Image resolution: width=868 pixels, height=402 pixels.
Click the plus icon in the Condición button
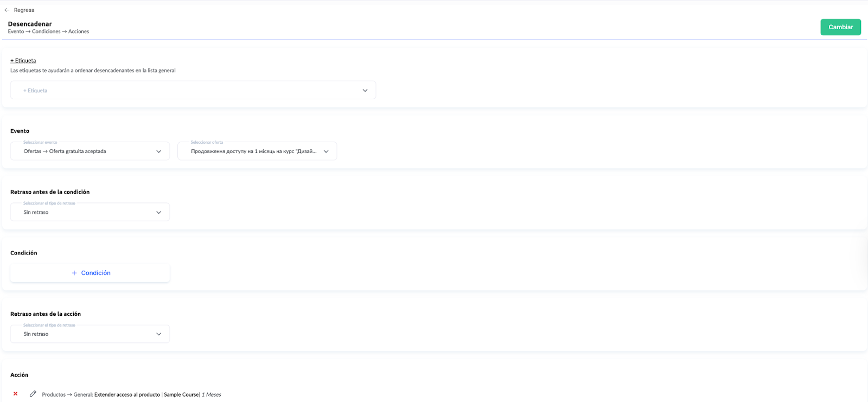[x=74, y=273]
